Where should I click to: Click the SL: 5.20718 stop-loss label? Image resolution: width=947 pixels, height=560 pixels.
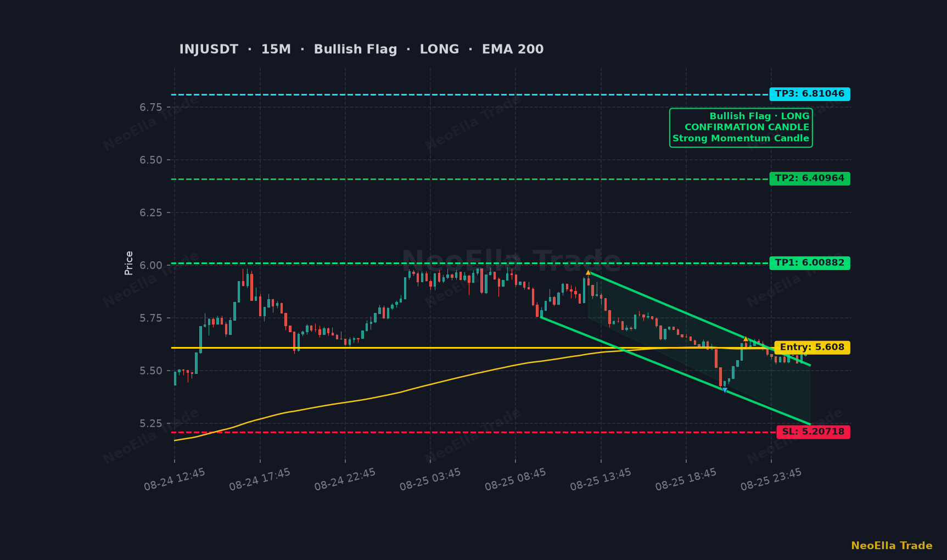pos(813,432)
